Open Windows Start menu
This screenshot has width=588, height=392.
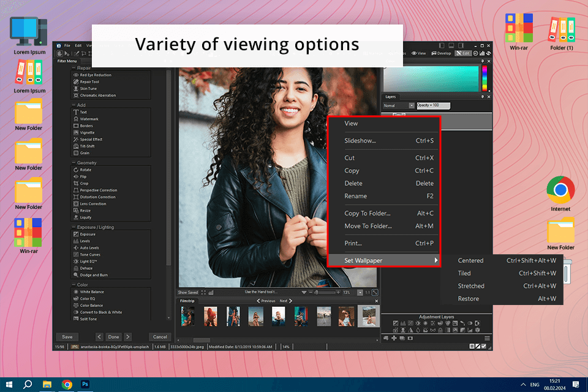9,385
